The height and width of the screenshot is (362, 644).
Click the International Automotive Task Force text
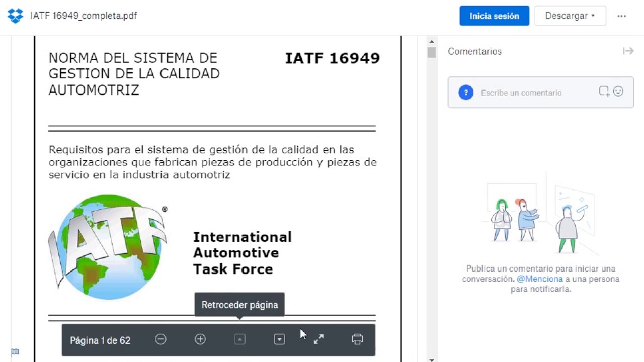click(242, 253)
